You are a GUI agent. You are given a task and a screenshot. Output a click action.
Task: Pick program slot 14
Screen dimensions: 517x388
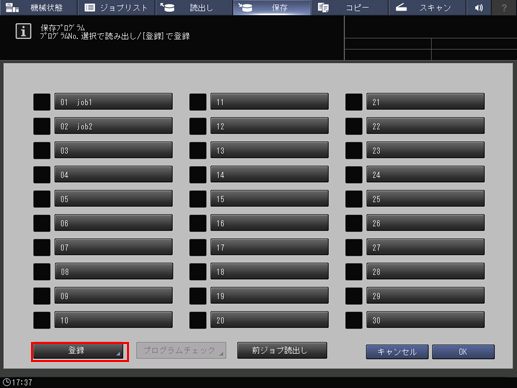tap(269, 174)
